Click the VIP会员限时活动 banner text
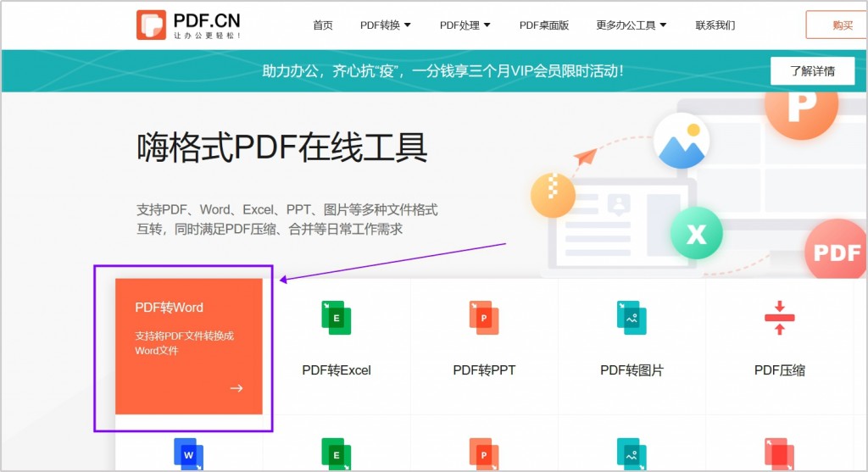This screenshot has height=472, width=868. [x=442, y=71]
